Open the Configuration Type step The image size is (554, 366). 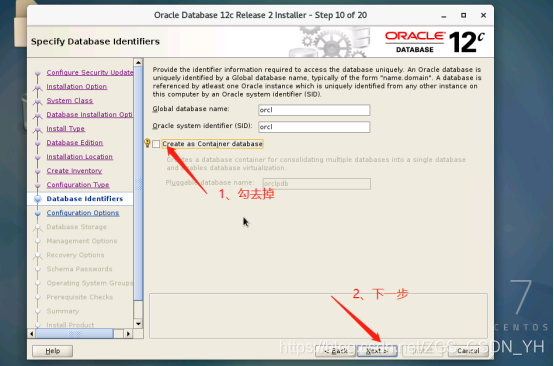pyautogui.click(x=78, y=185)
